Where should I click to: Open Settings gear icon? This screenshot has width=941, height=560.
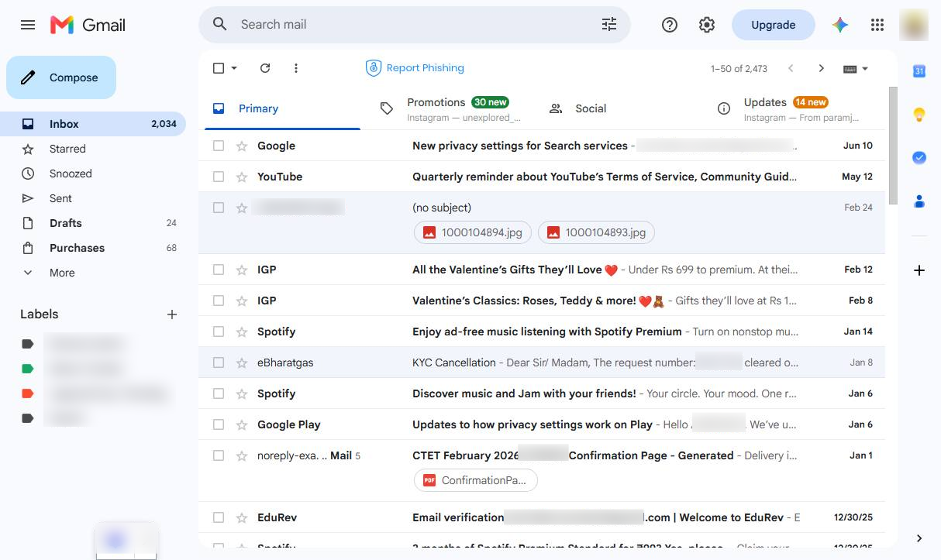(707, 25)
